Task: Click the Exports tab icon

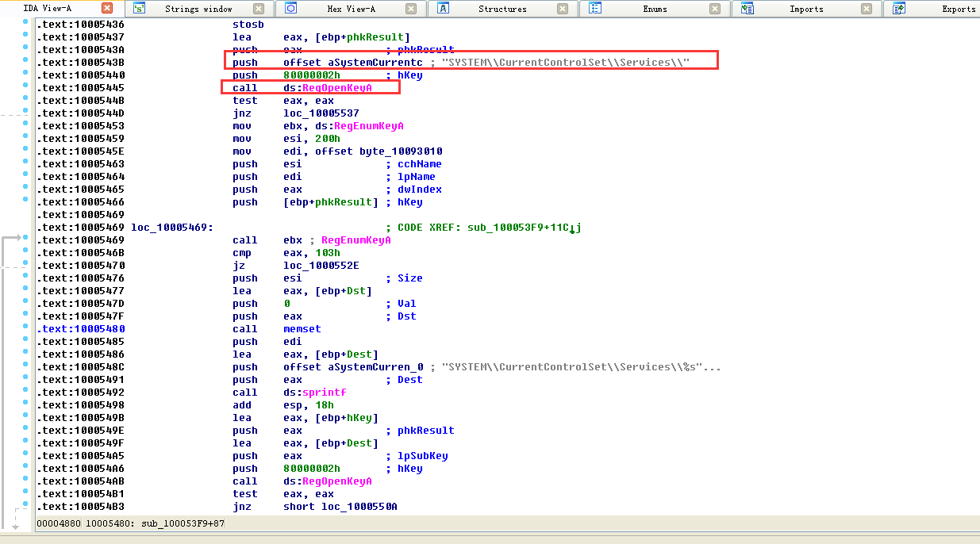Action: tap(899, 9)
